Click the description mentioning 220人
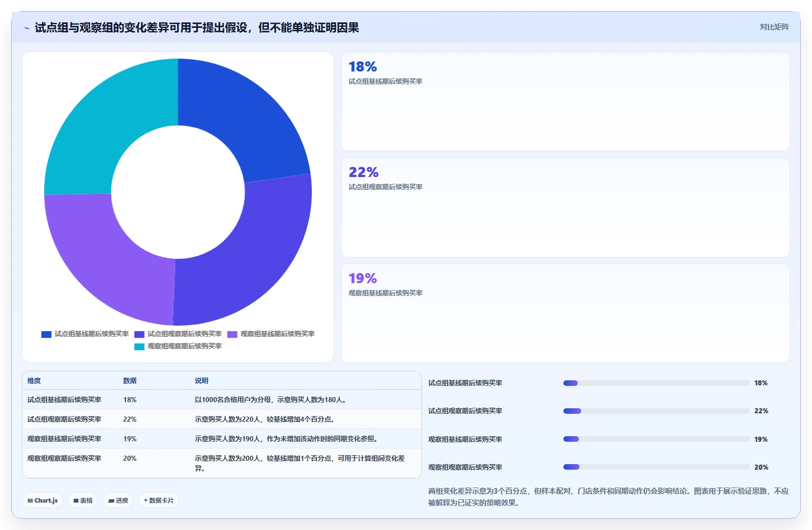The width and height of the screenshot is (812, 530). (265, 419)
